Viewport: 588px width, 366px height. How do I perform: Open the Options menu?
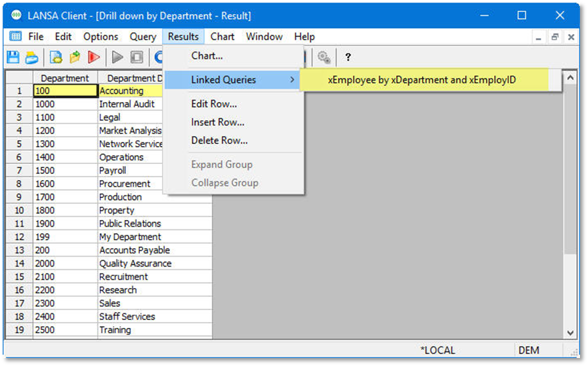point(101,37)
